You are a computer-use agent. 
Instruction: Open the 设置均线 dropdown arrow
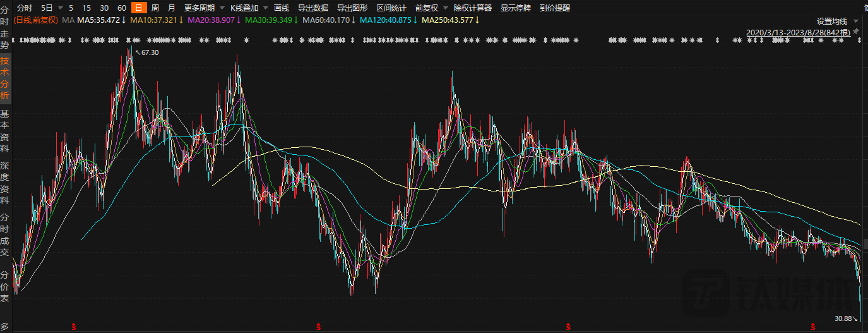tap(855, 21)
